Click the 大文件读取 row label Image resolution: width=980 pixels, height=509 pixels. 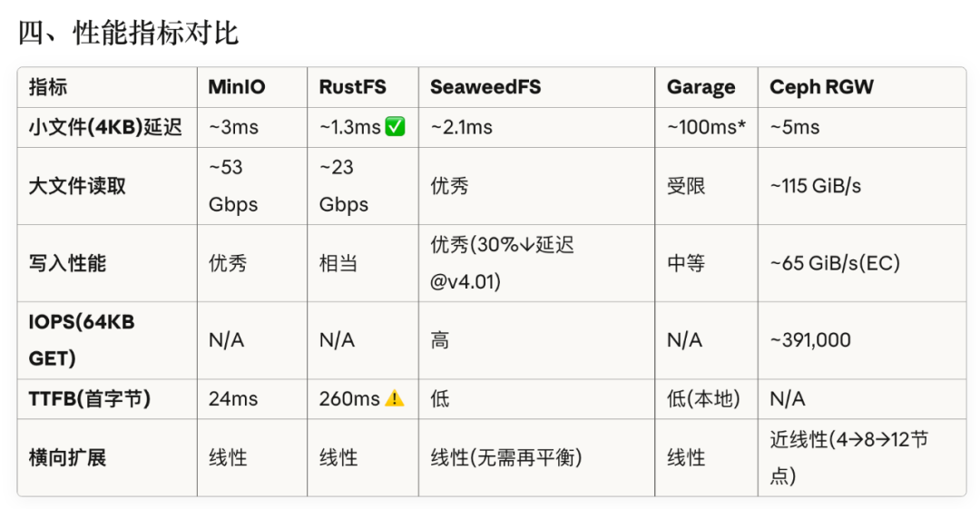(x=77, y=186)
